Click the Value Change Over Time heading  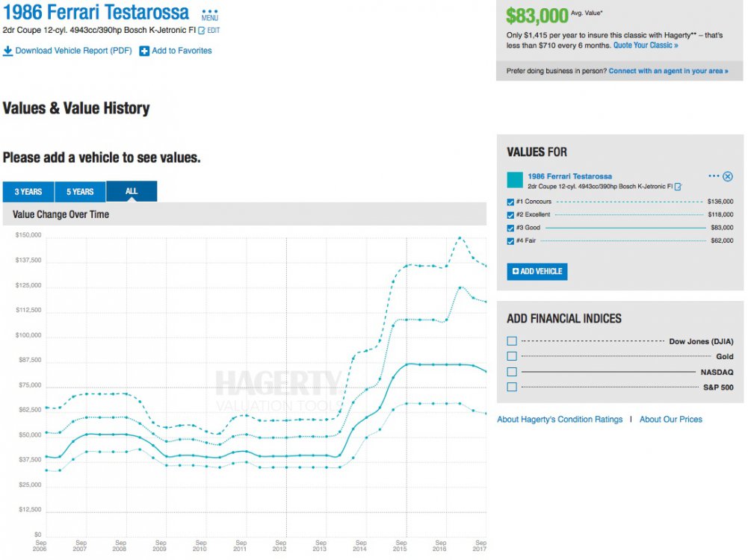point(61,214)
